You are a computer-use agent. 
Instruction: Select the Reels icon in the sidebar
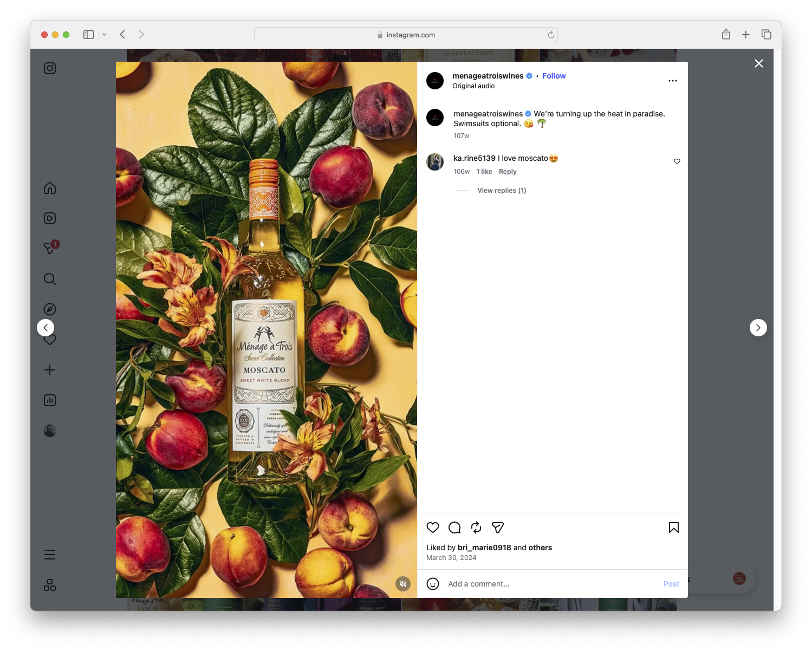(x=49, y=218)
